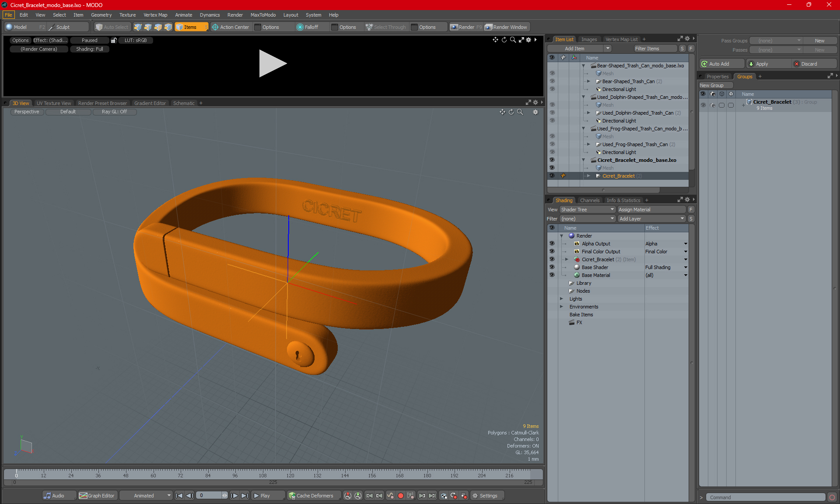Toggle Options checkbox after Action Center

[258, 27]
